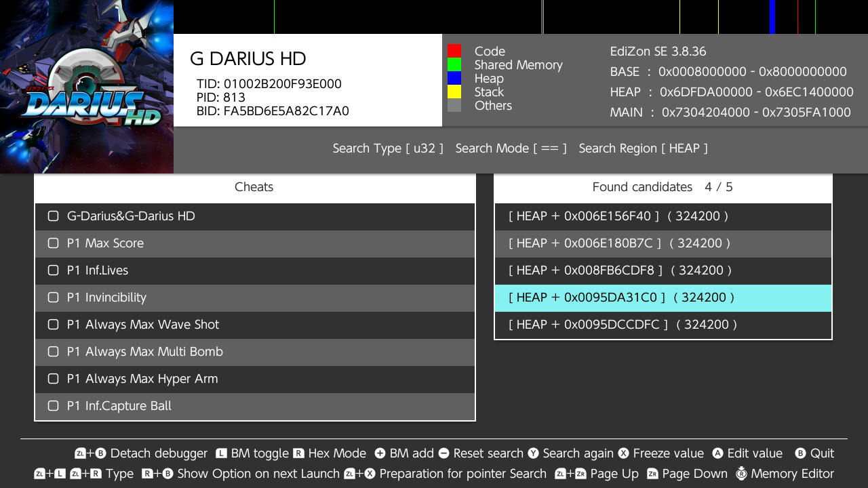Viewport: 868px width, 488px height.
Task: Click the Search Region [ HEAP ] setting
Action: (x=644, y=148)
